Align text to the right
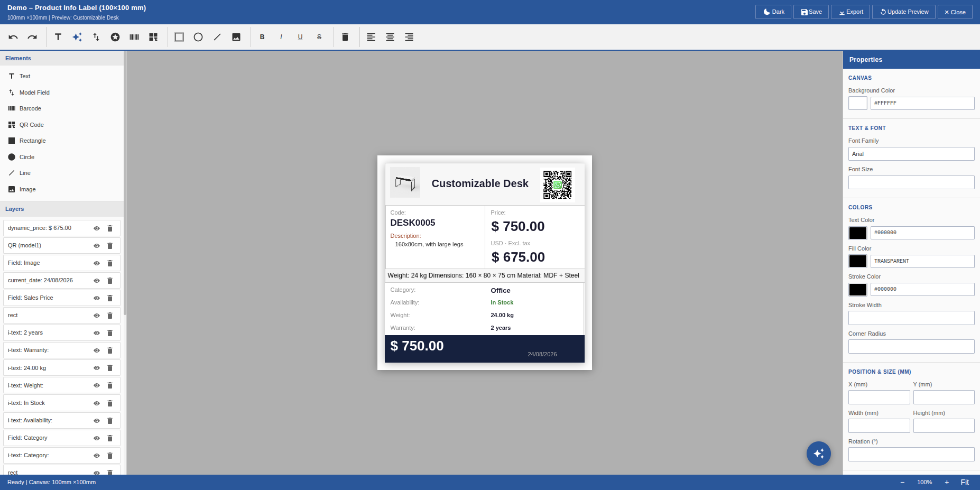 tap(409, 37)
